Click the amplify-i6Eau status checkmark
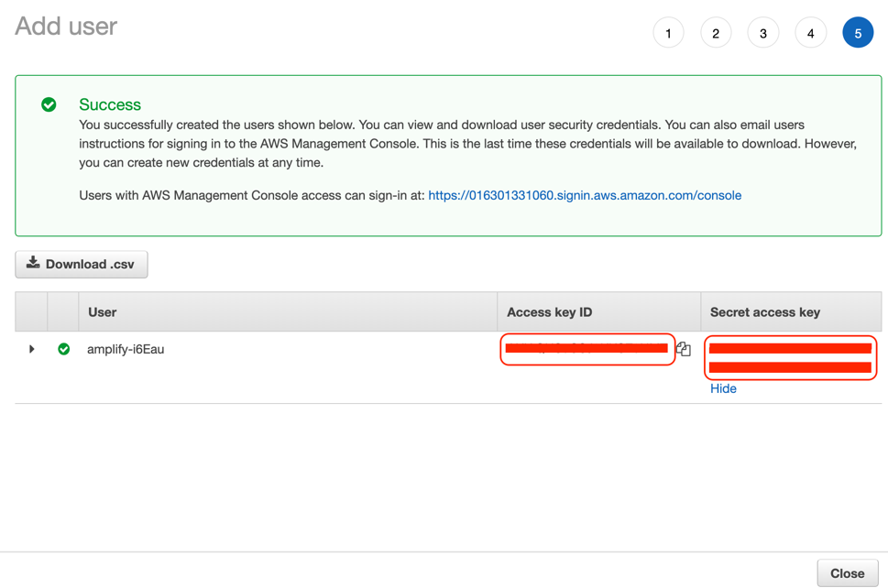 point(64,349)
